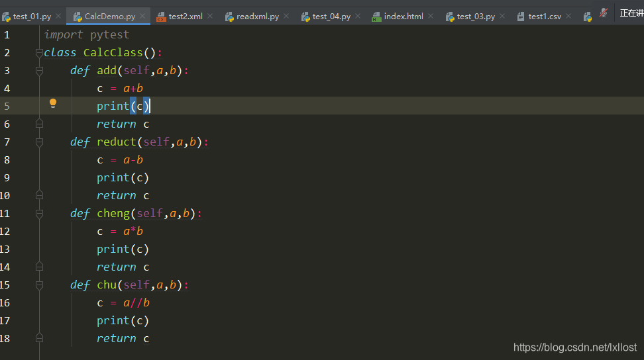644x360 pixels.
Task: Click the 'a+b' expression on line 4
Action: click(x=133, y=89)
